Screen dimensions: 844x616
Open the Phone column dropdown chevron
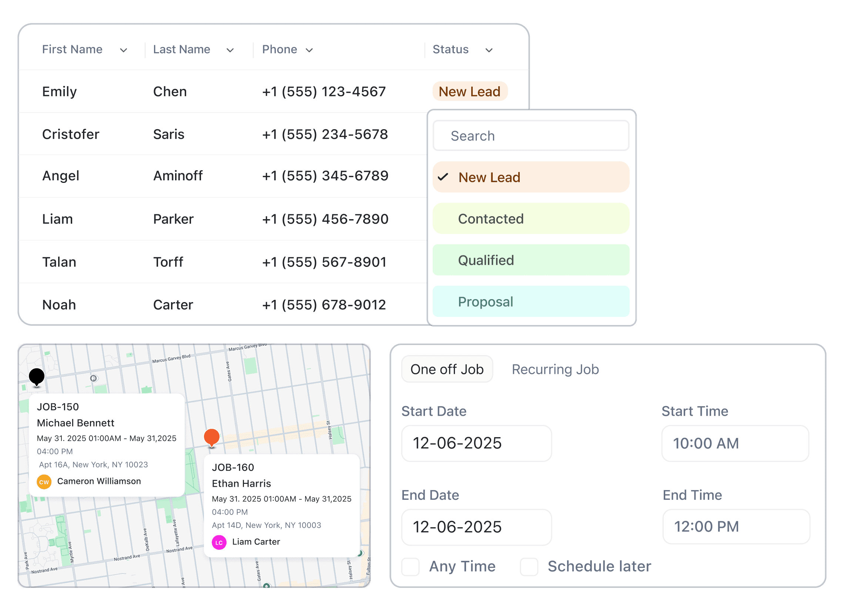[x=309, y=50]
